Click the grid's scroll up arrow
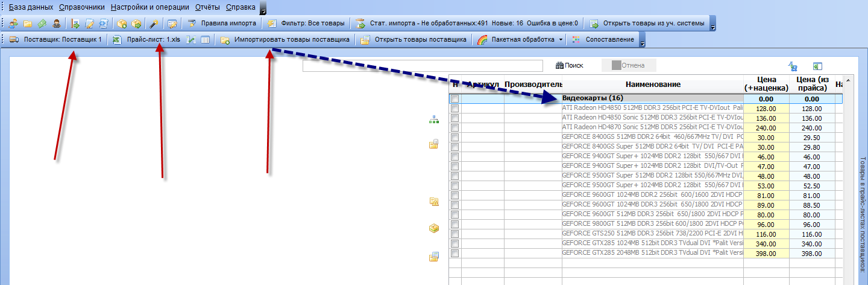The height and width of the screenshot is (285, 868). pos(847,80)
